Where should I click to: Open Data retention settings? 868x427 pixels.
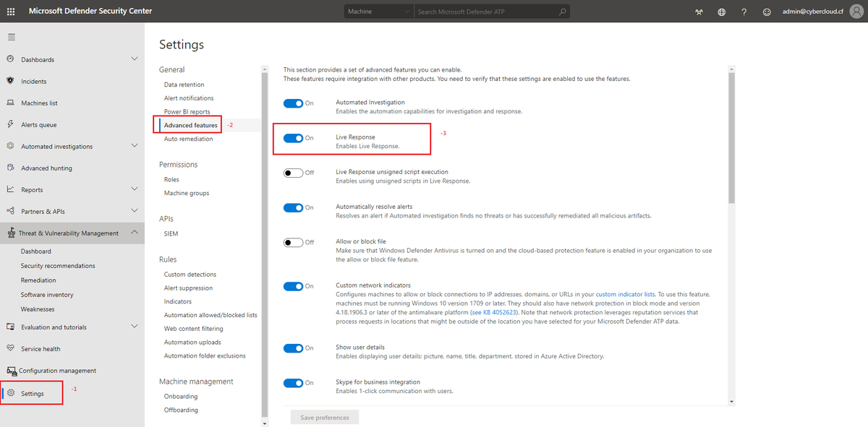pyautogui.click(x=184, y=85)
